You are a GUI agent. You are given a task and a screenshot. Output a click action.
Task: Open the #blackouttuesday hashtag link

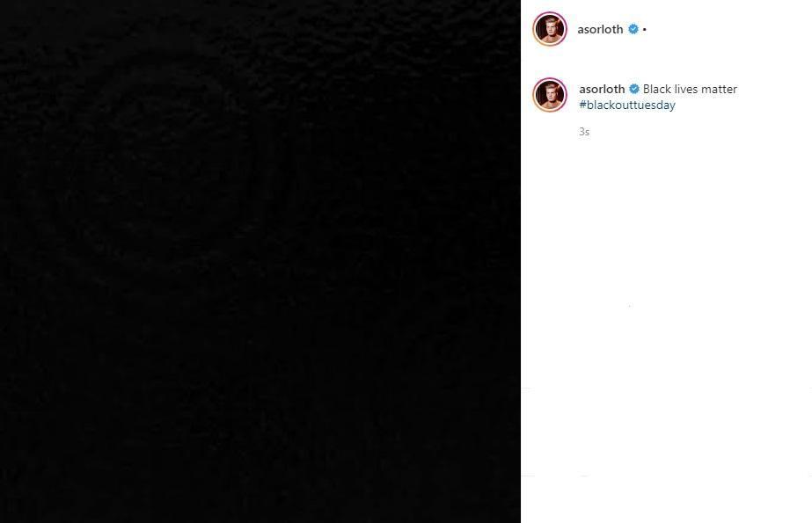(x=627, y=105)
